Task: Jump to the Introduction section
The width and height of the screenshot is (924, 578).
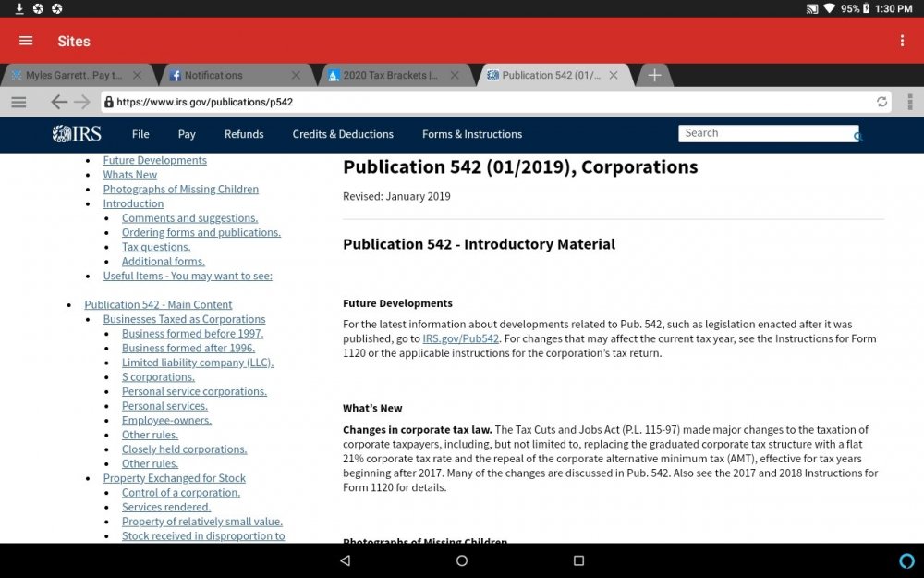Action: [x=133, y=203]
